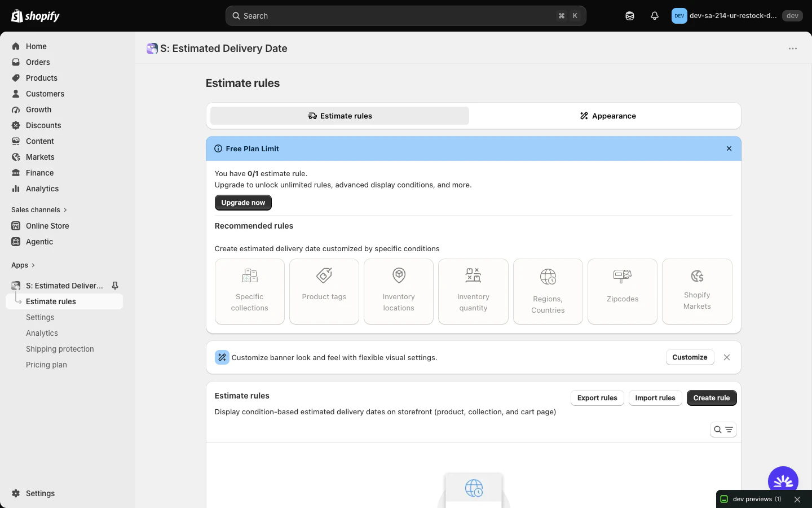Click the Search field in the top bar

point(406,16)
